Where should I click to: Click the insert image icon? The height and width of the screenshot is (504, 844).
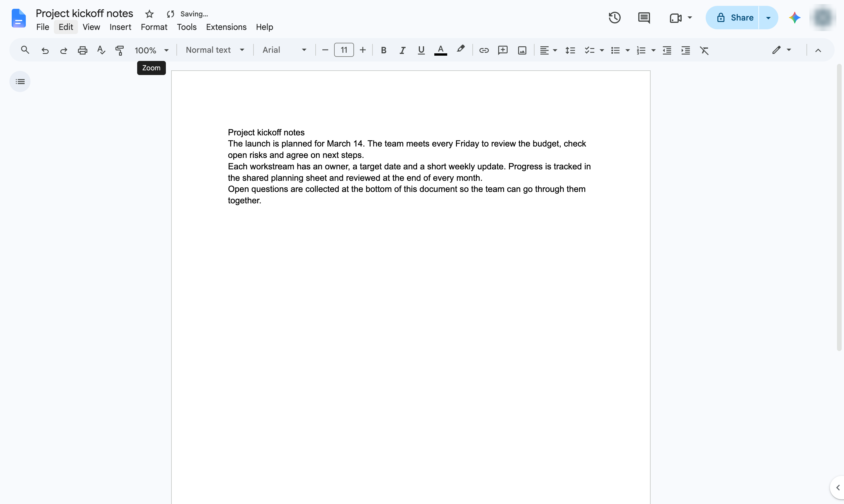coord(522,50)
